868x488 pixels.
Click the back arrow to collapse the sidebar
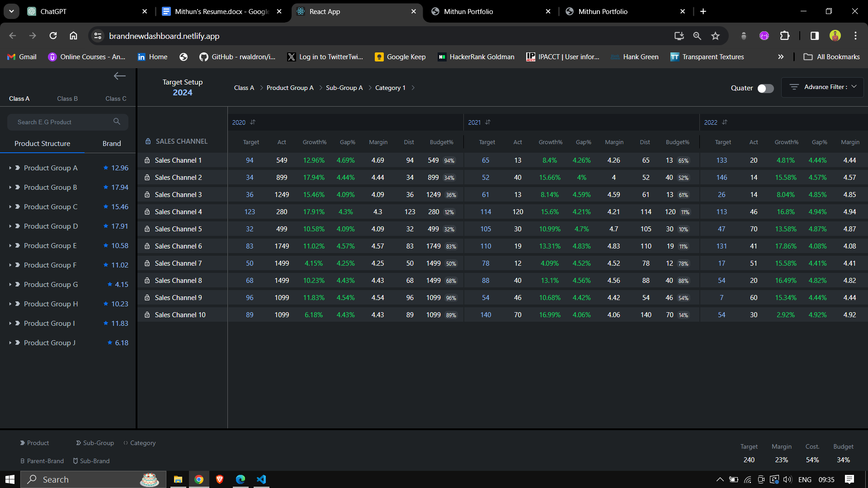click(x=119, y=76)
